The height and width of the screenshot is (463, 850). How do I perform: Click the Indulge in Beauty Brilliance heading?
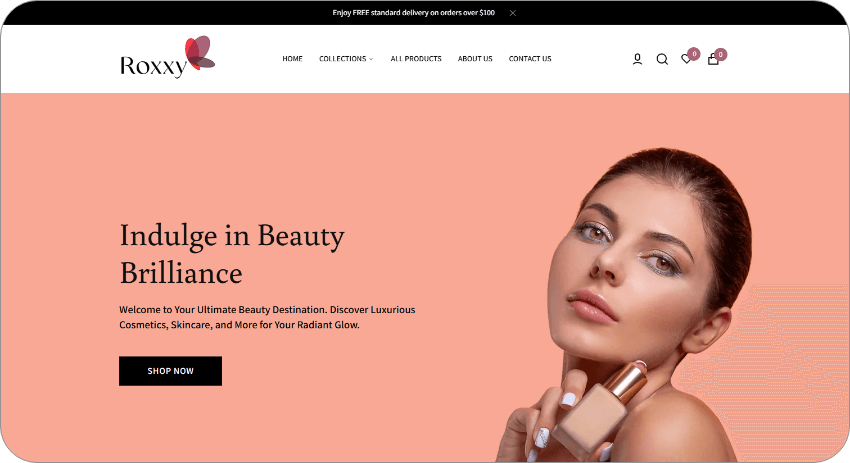[232, 254]
